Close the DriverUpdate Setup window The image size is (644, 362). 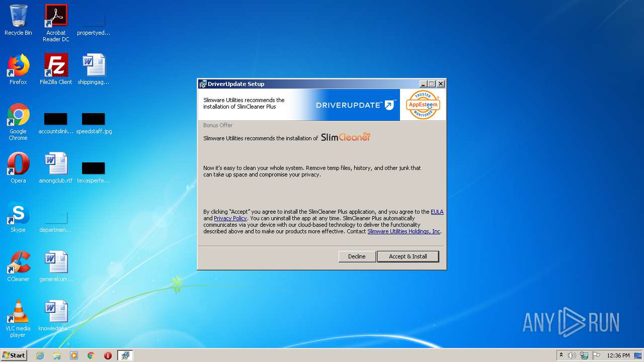pos(441,84)
